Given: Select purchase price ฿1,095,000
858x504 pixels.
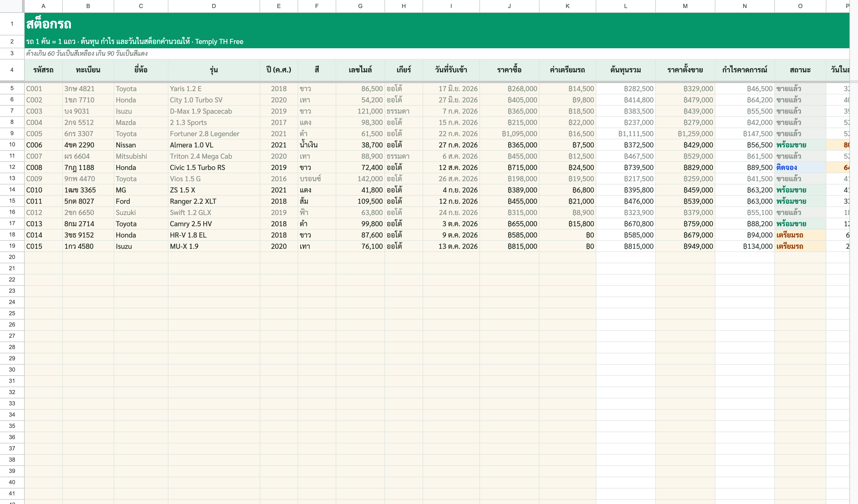Looking at the screenshot, I should pos(509,134).
